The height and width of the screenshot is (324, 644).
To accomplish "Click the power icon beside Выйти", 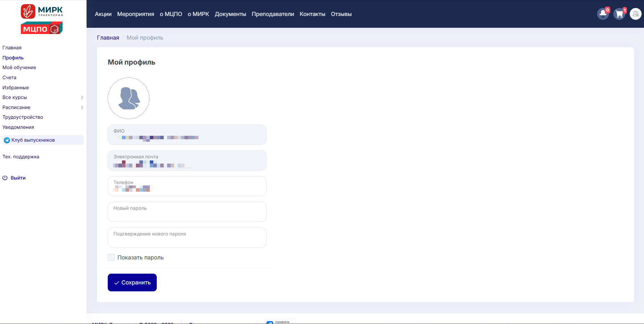I will point(5,178).
